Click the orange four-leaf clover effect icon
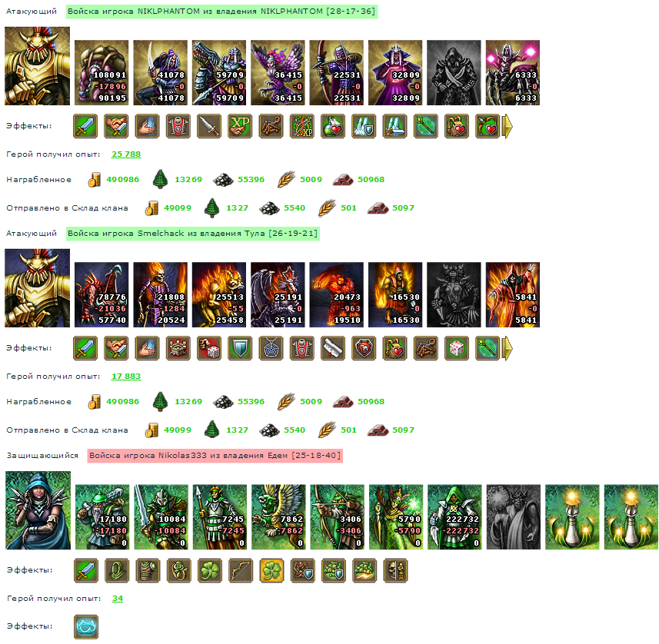The height and width of the screenshot is (644, 659). tap(271, 570)
